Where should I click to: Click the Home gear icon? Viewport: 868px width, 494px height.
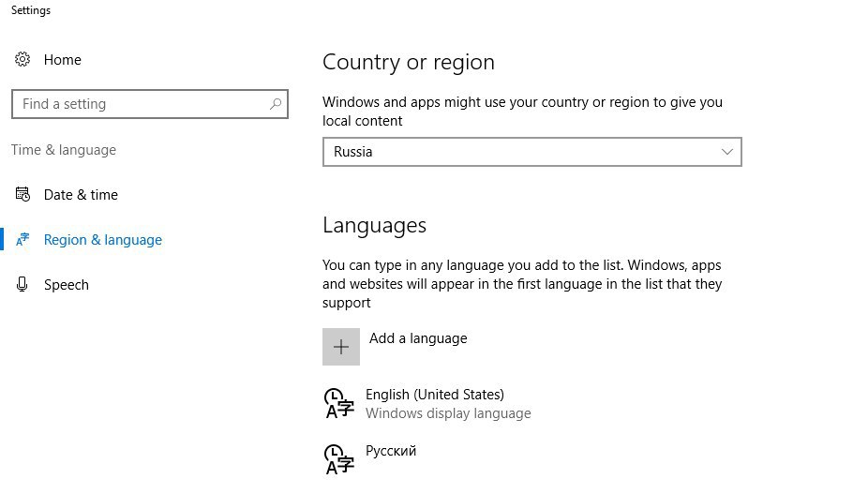click(x=22, y=59)
